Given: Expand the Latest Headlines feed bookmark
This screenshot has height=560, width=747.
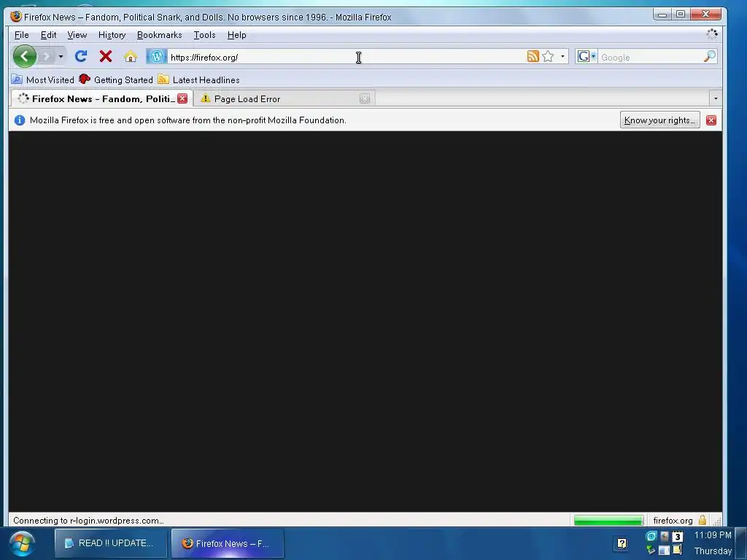Looking at the screenshot, I should (198, 79).
